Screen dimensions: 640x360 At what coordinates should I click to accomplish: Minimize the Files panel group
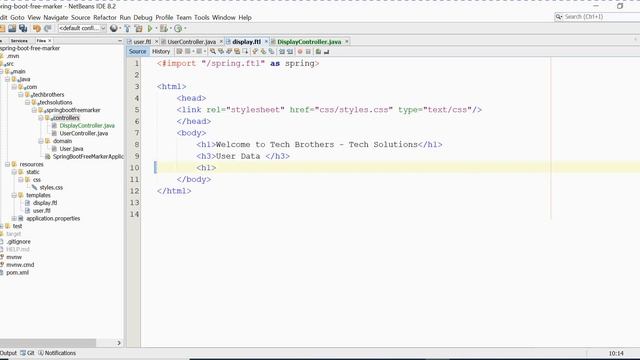tap(120, 41)
